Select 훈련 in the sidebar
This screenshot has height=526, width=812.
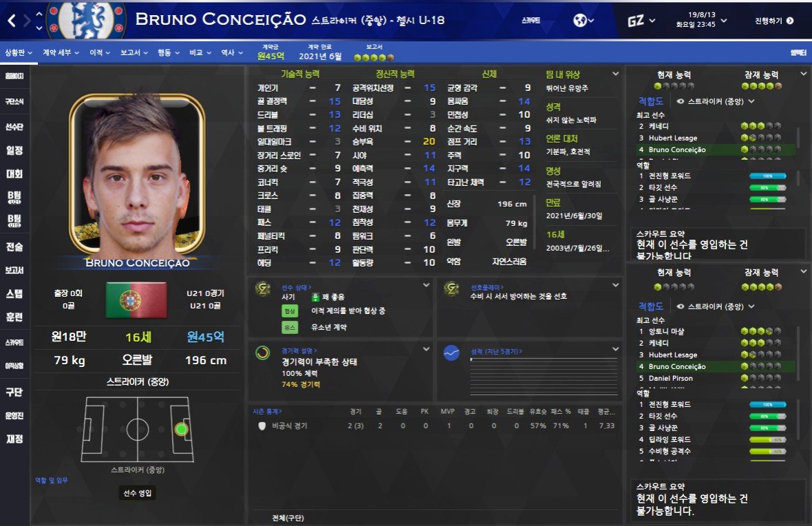point(14,317)
